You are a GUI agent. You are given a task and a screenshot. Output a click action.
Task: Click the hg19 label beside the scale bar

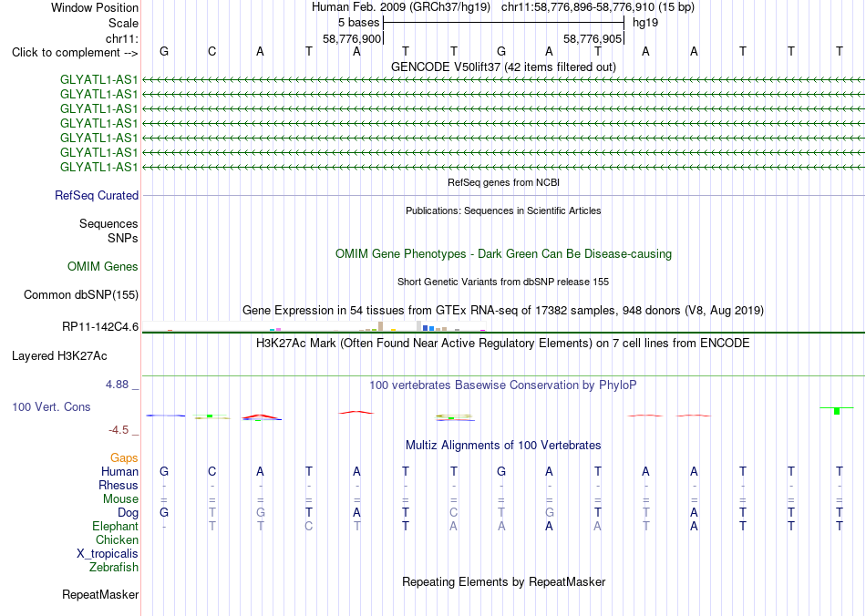coord(645,23)
